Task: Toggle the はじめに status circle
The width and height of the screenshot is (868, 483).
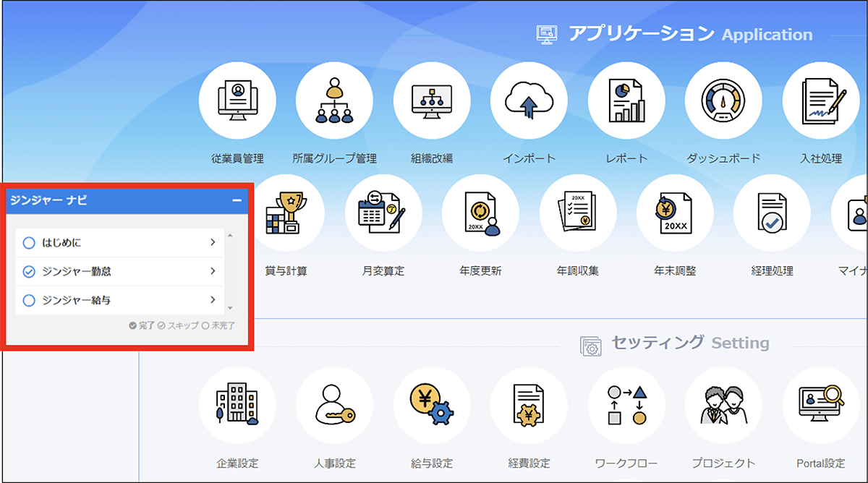Action: coord(29,243)
